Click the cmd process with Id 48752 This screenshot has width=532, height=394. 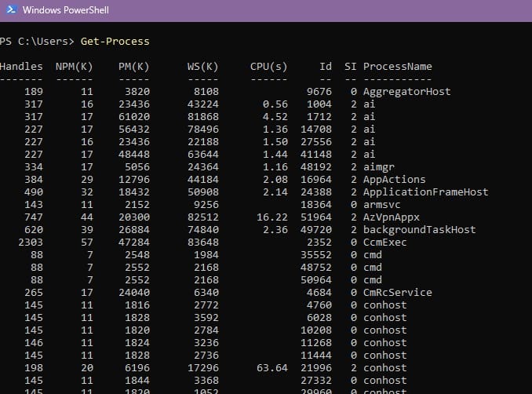(372, 268)
